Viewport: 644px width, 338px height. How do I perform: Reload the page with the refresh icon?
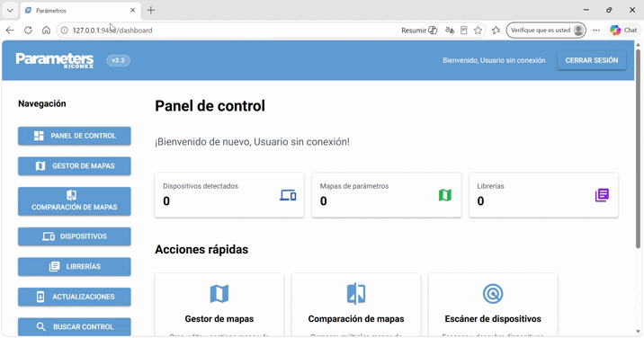[28, 31]
